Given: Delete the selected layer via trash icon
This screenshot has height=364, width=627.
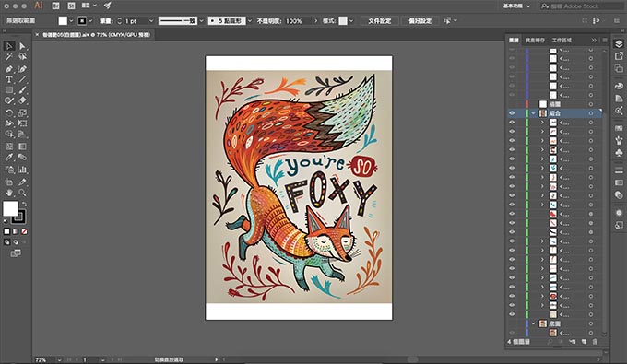Looking at the screenshot, I should [x=595, y=342].
